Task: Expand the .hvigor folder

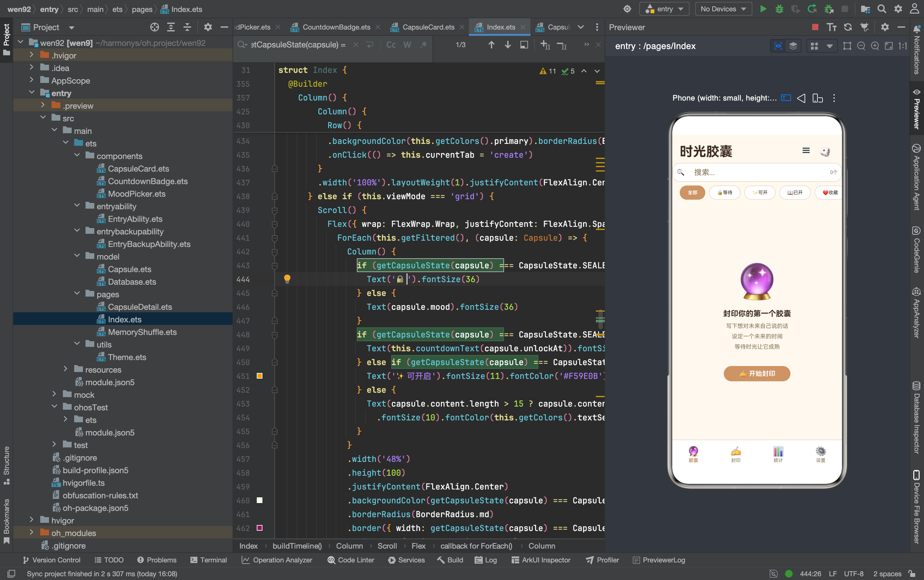Action: 31,55
